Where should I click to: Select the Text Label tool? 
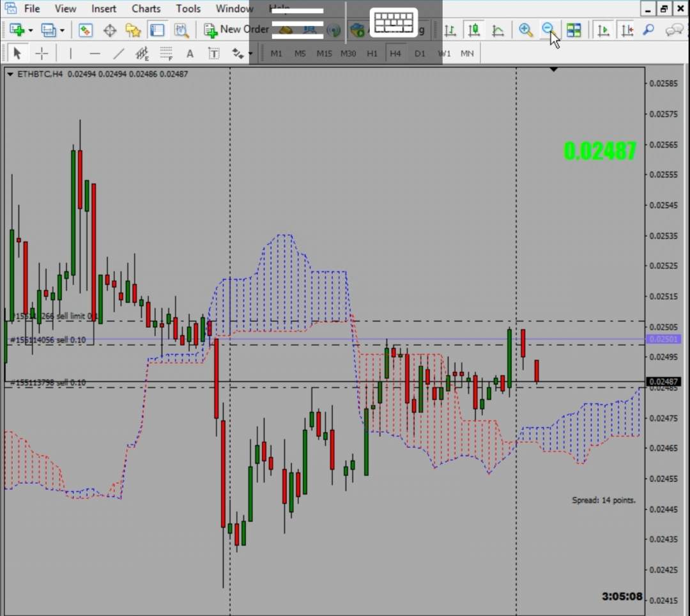point(213,54)
